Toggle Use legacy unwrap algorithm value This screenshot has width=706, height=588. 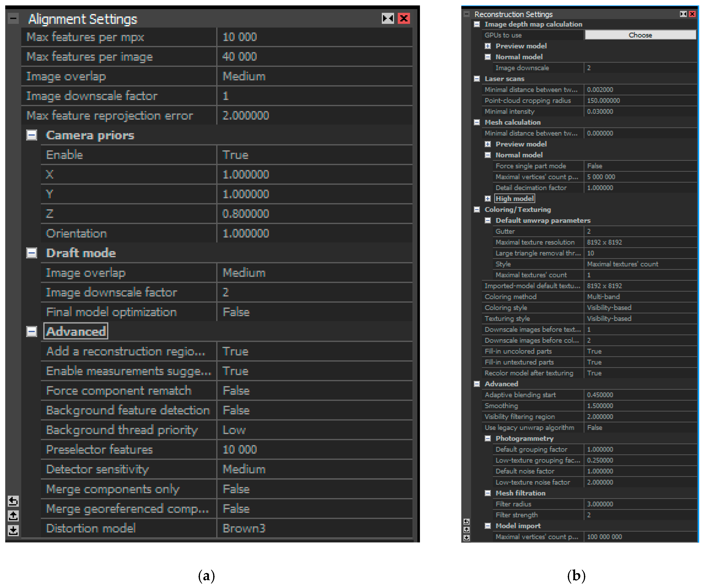pos(640,428)
